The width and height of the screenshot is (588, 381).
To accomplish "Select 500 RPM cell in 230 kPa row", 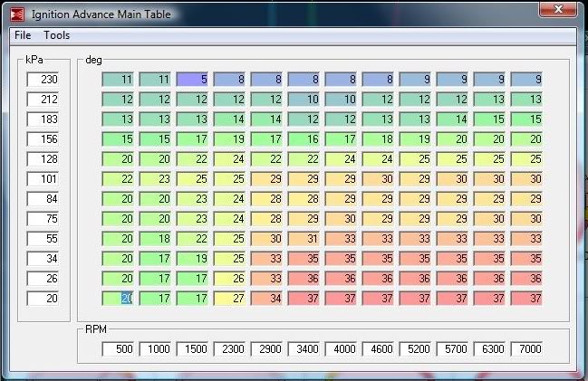I will click(118, 80).
